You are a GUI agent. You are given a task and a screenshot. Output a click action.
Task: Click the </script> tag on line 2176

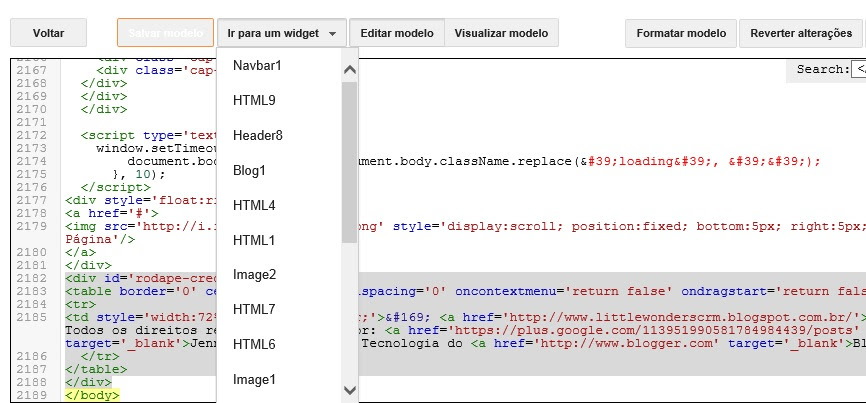coord(115,187)
